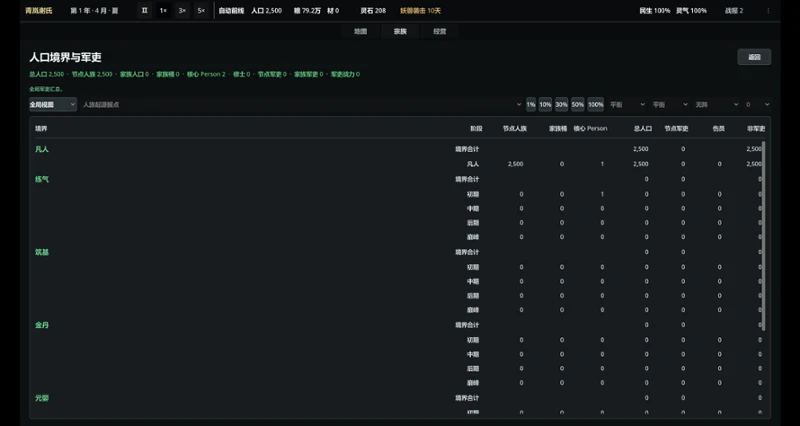Open the first 平衡 dropdown

point(627,104)
